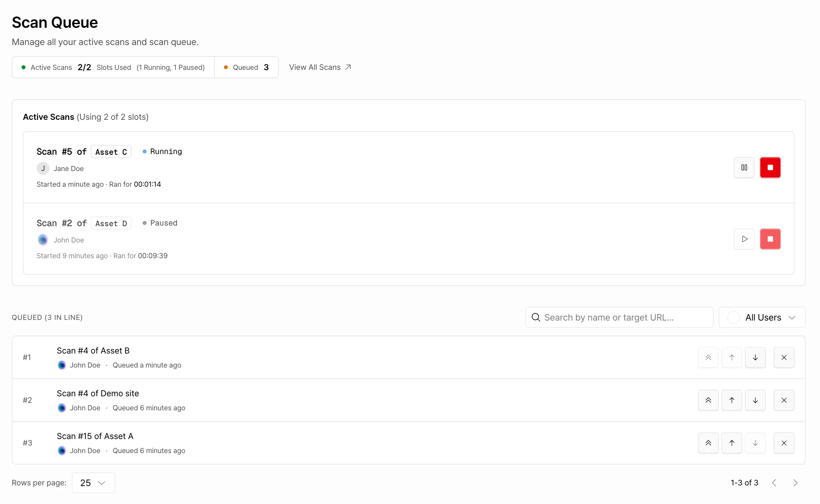The width and height of the screenshot is (820, 504).
Task: Pause the running Asset C scan
Action: (744, 167)
